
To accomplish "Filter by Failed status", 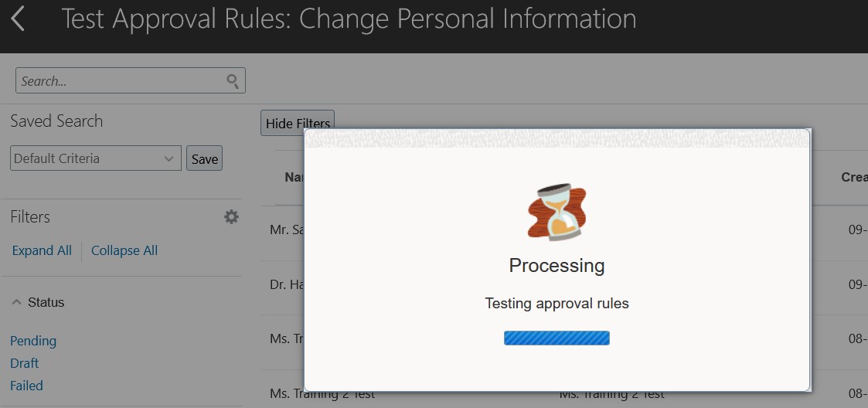I will coord(26,386).
